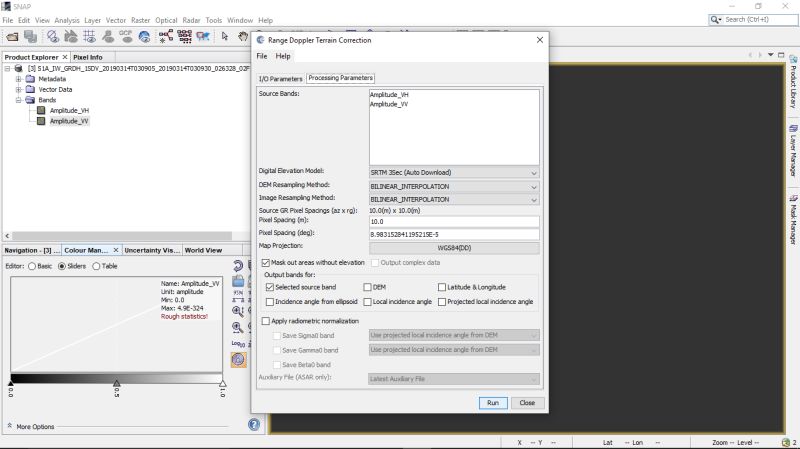
Task: Toggle the no-data overlay icon in toolbar
Action: pyautogui.click(x=53, y=36)
